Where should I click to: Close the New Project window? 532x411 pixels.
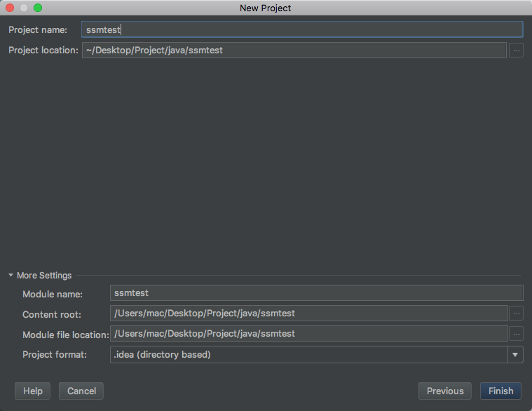[10, 8]
